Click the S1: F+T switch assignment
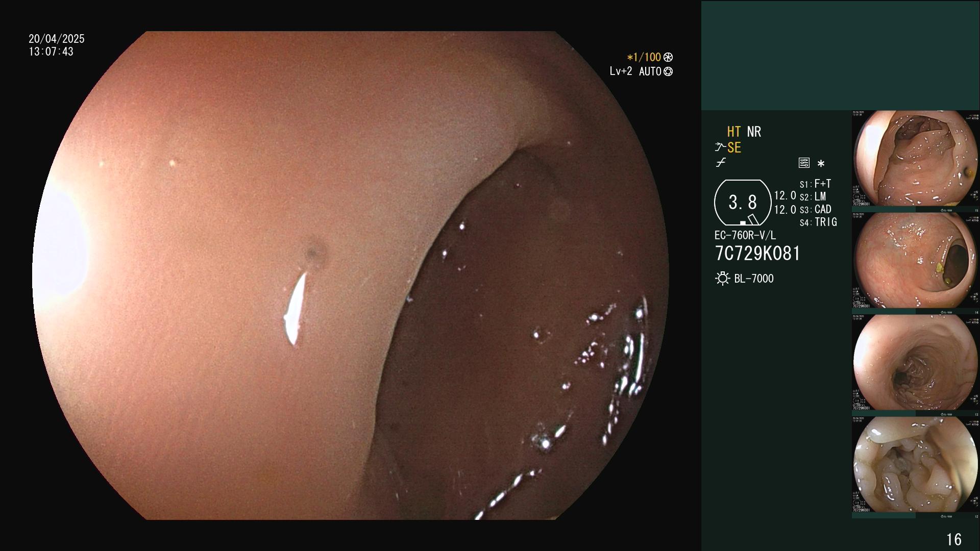 coord(815,184)
